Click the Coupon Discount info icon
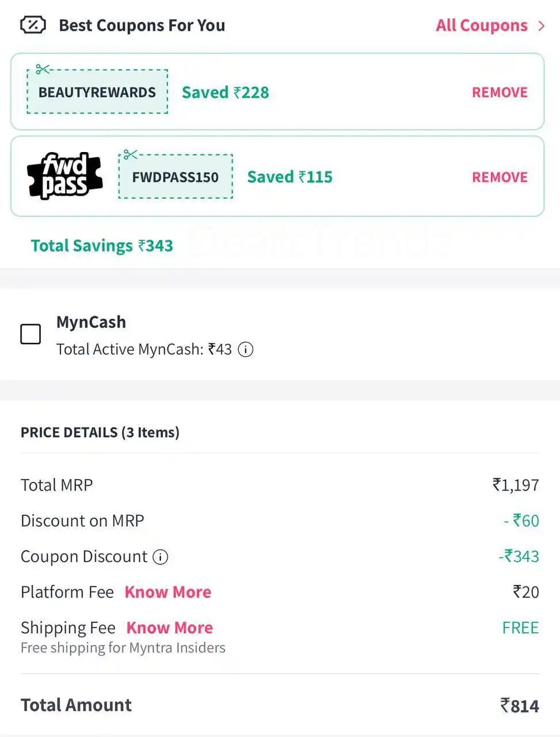Screen dimensions: 560x737 [x=161, y=557]
